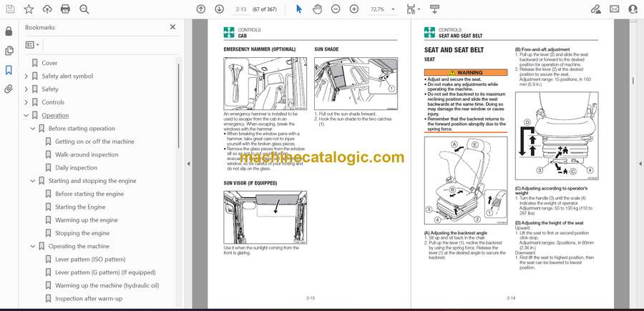This screenshot has width=644, height=311.
Task: Open the Operation bookmark link
Action: tap(55, 115)
